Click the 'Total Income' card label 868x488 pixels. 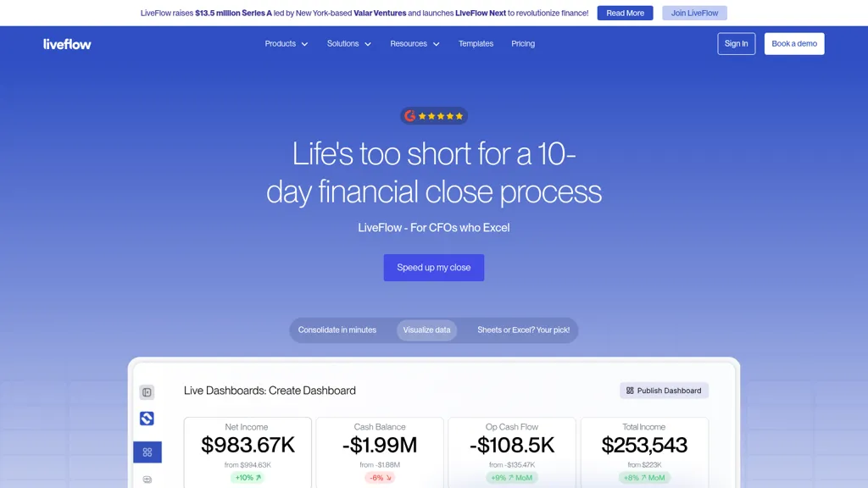tap(644, 427)
